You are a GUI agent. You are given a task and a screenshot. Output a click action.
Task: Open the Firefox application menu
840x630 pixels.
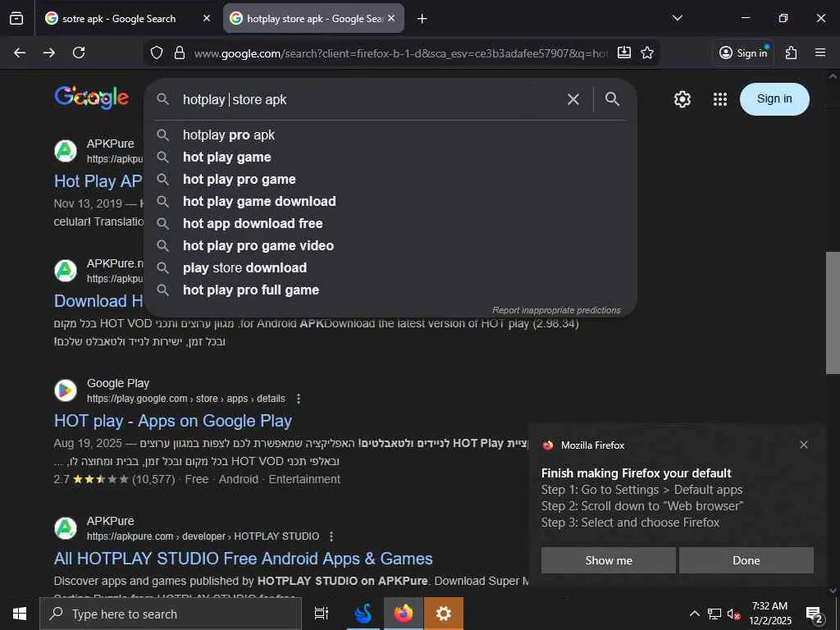[820, 52]
